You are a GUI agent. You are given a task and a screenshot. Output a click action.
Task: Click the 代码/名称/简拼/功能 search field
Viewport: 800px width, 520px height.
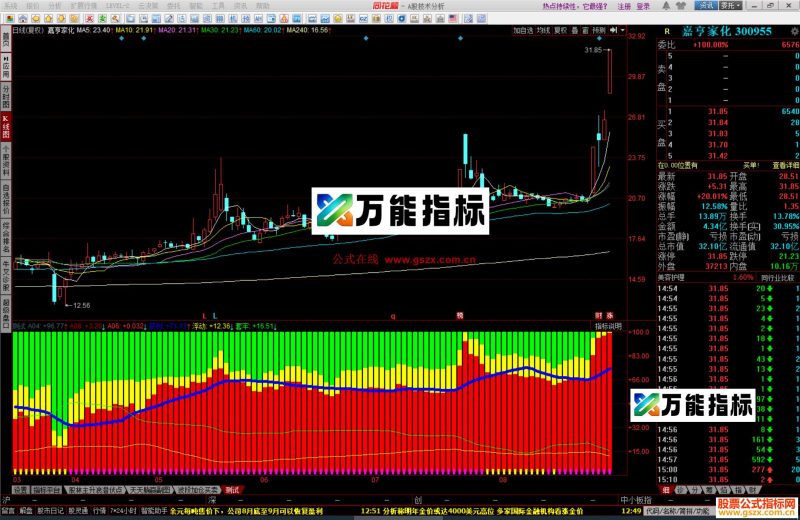coord(678,511)
